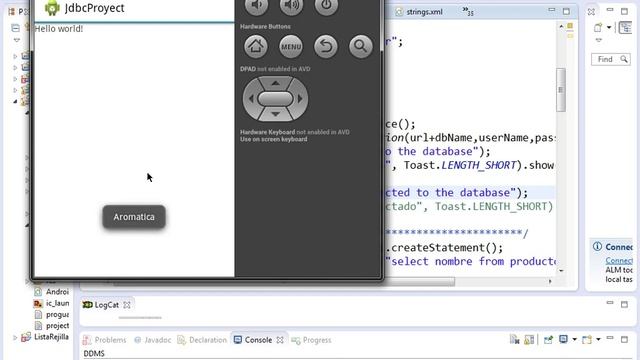This screenshot has width=640, height=360.
Task: Tap the emulator MENU hardware button
Action: pos(291,47)
